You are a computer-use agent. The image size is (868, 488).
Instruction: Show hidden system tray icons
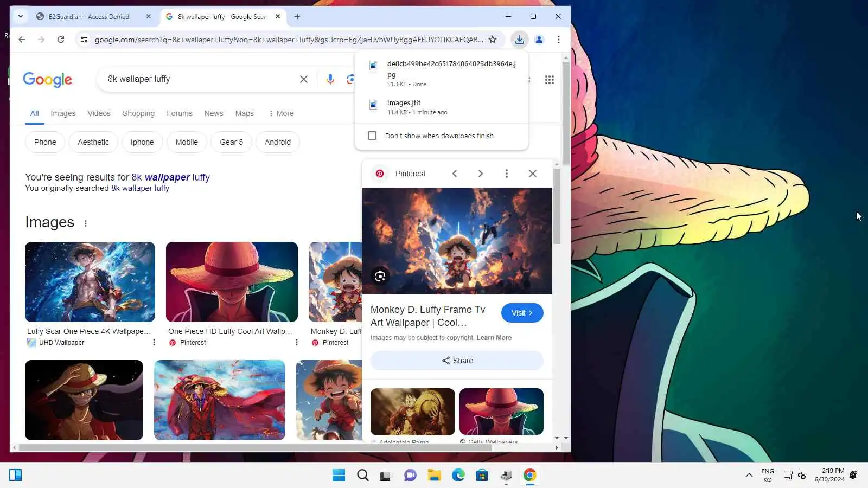pyautogui.click(x=749, y=475)
